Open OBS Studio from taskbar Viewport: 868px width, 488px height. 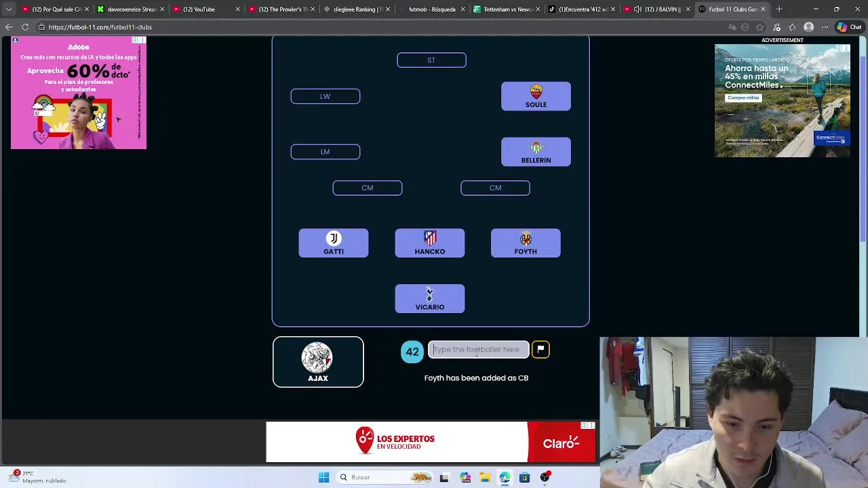pos(545,477)
